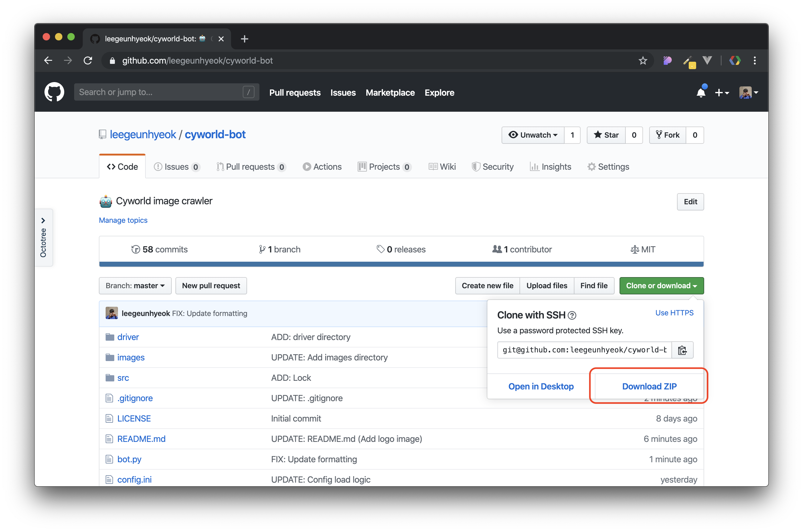Screen dimensions: 803x532
Task: Click Download ZIP
Action: [x=649, y=386]
